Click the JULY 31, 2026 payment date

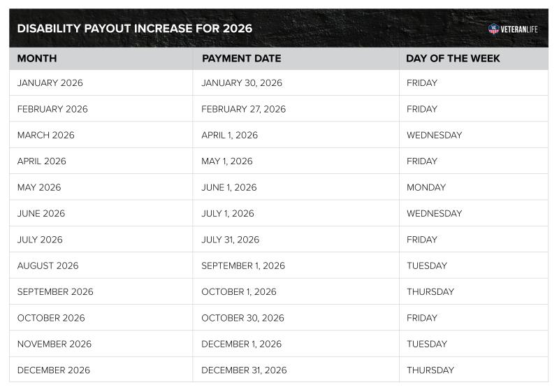point(231,240)
